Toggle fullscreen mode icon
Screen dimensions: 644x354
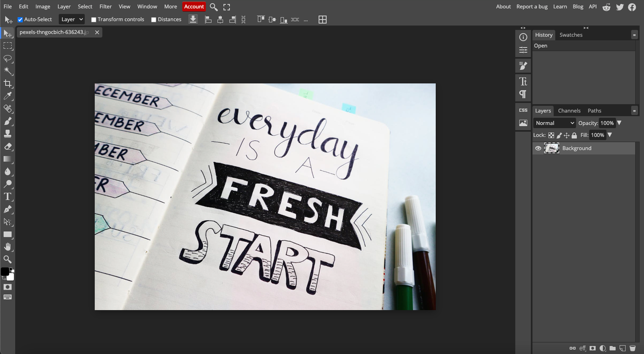(226, 7)
